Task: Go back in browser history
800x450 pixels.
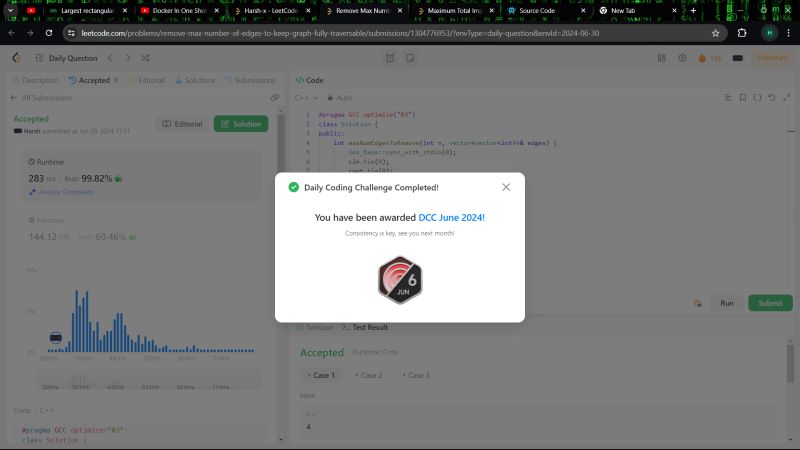Action: tap(12, 33)
